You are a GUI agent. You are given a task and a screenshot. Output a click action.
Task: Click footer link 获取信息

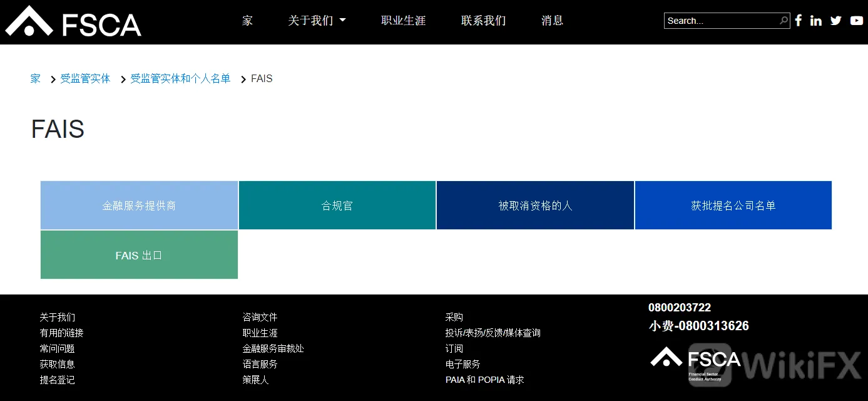[x=58, y=364]
